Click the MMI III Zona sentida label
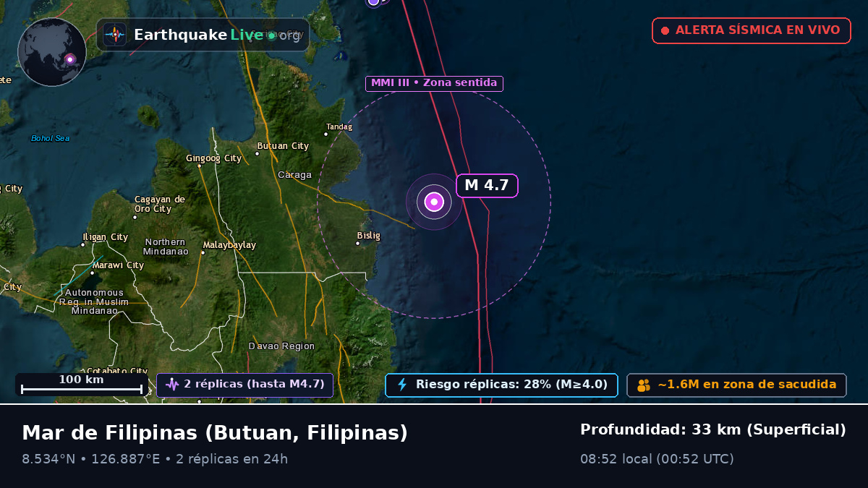This screenshot has height=488, width=868. click(434, 83)
